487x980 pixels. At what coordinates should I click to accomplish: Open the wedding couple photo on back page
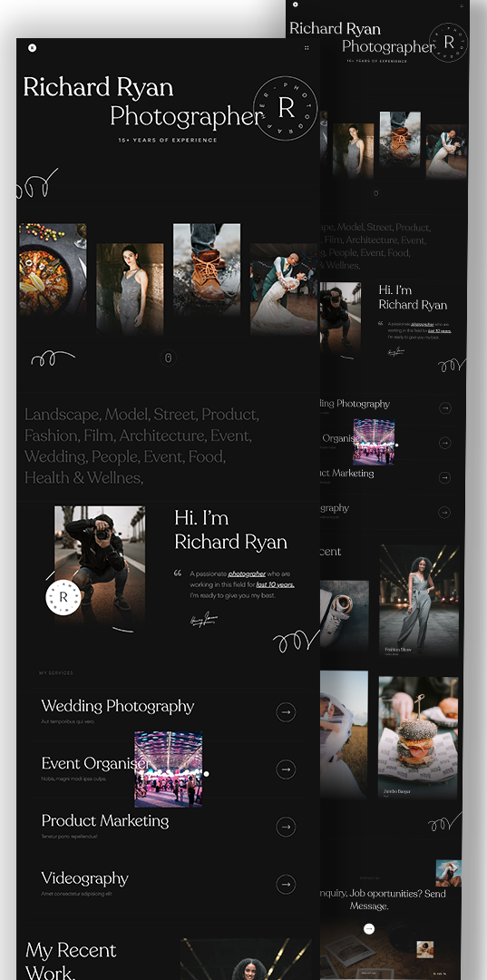pyautogui.click(x=446, y=152)
